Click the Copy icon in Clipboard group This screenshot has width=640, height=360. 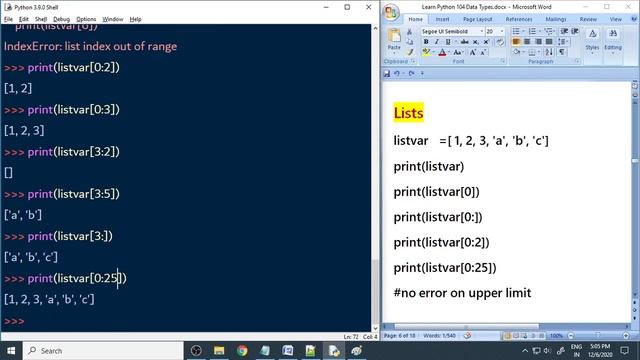pos(410,42)
